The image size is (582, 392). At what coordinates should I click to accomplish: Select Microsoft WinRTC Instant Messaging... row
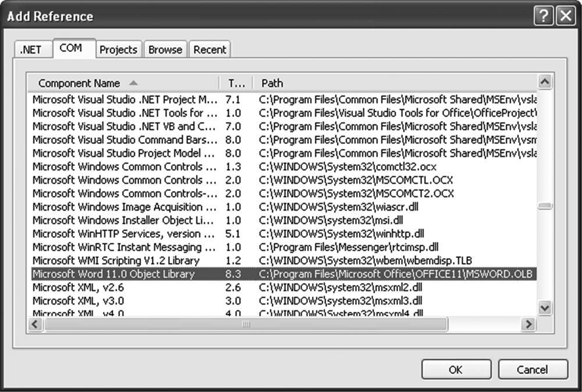coord(284,247)
